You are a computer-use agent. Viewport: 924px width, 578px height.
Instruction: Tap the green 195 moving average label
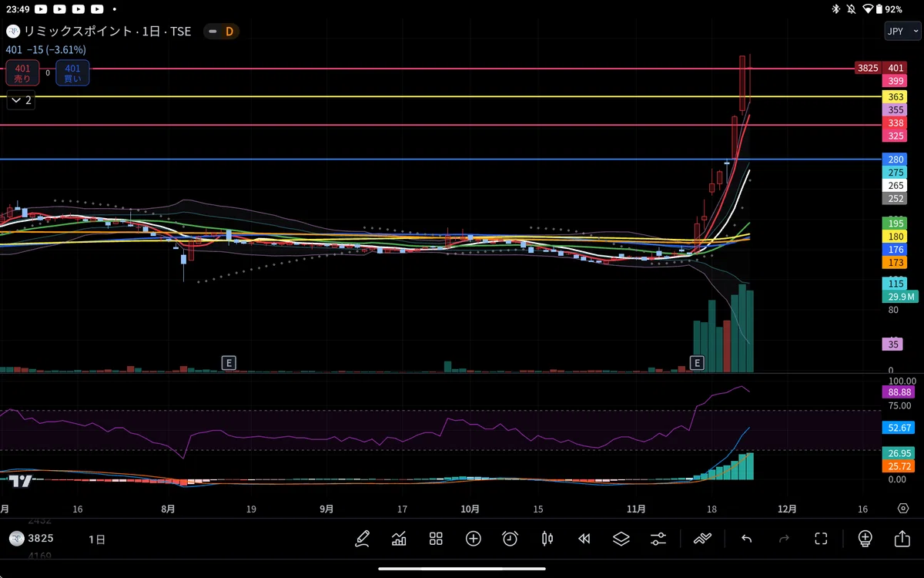coord(896,223)
